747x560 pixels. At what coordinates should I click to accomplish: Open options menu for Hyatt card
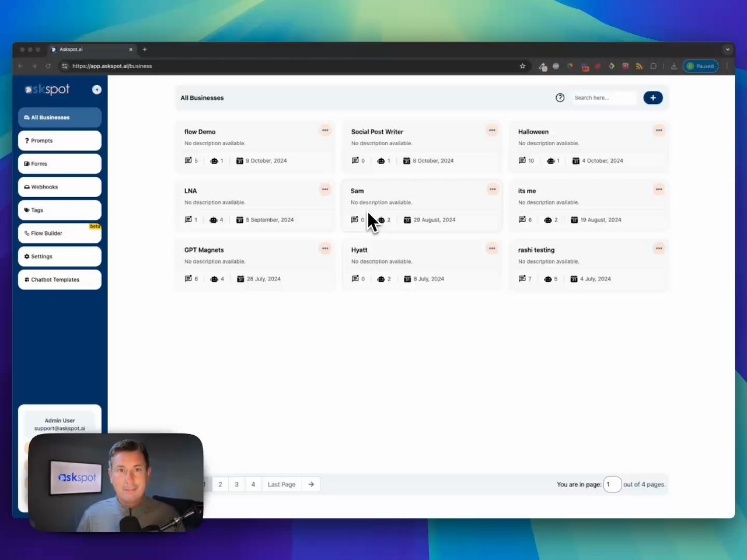492,249
